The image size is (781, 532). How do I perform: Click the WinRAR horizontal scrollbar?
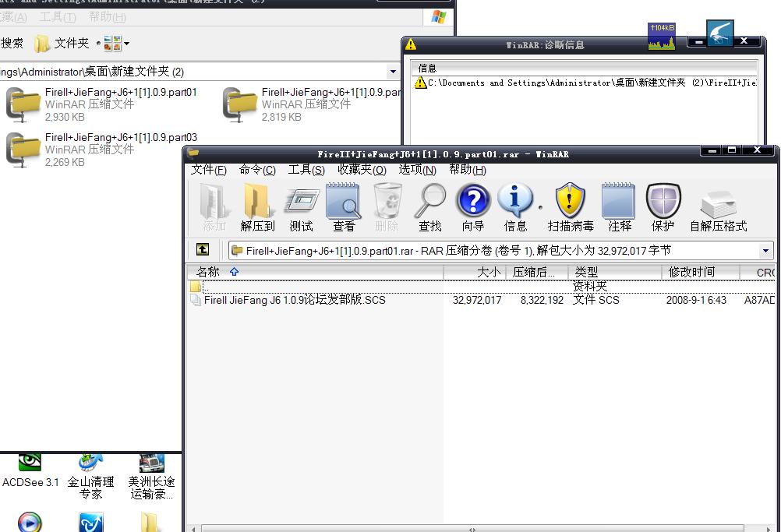pos(472,529)
